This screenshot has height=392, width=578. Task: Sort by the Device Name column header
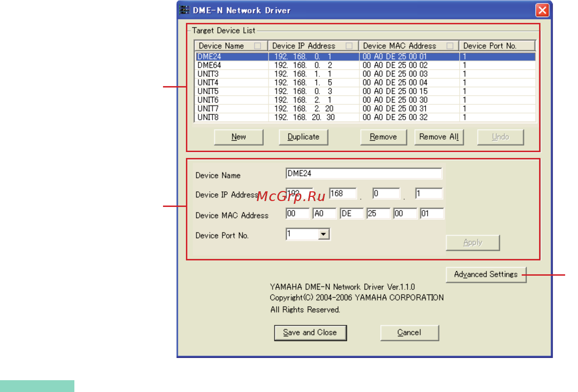pos(231,46)
